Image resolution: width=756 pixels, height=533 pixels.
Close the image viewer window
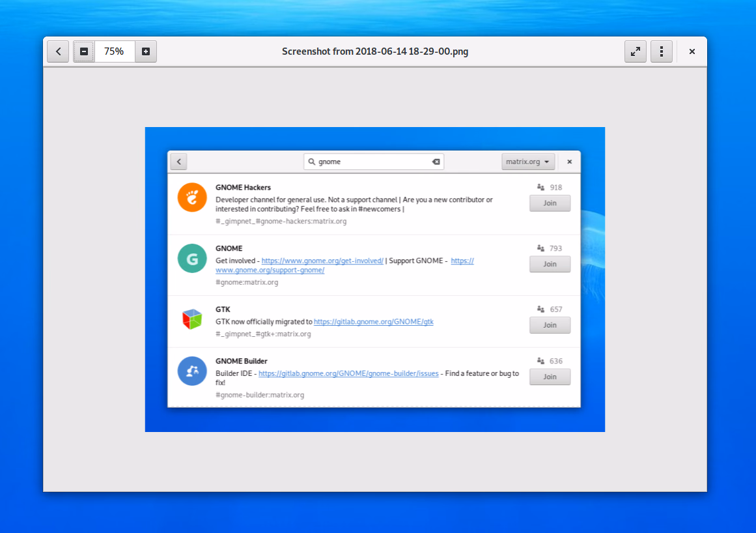pyautogui.click(x=692, y=51)
